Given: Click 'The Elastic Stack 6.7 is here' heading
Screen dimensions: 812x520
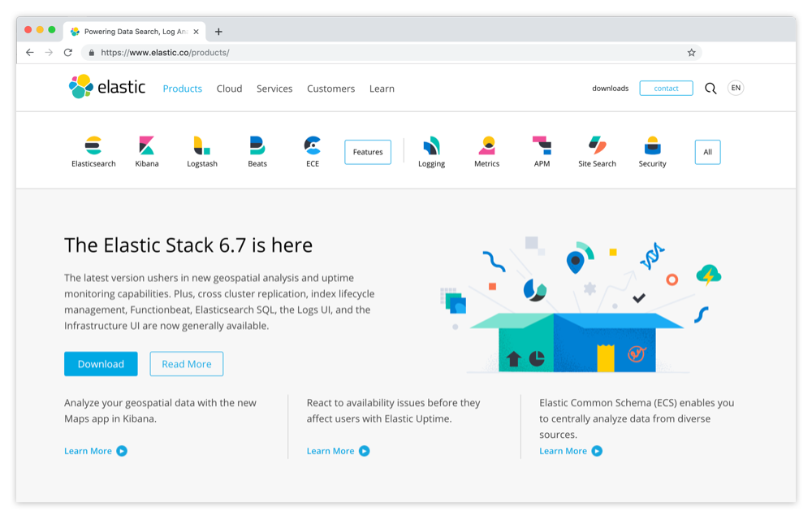Looking at the screenshot, I should 188,245.
